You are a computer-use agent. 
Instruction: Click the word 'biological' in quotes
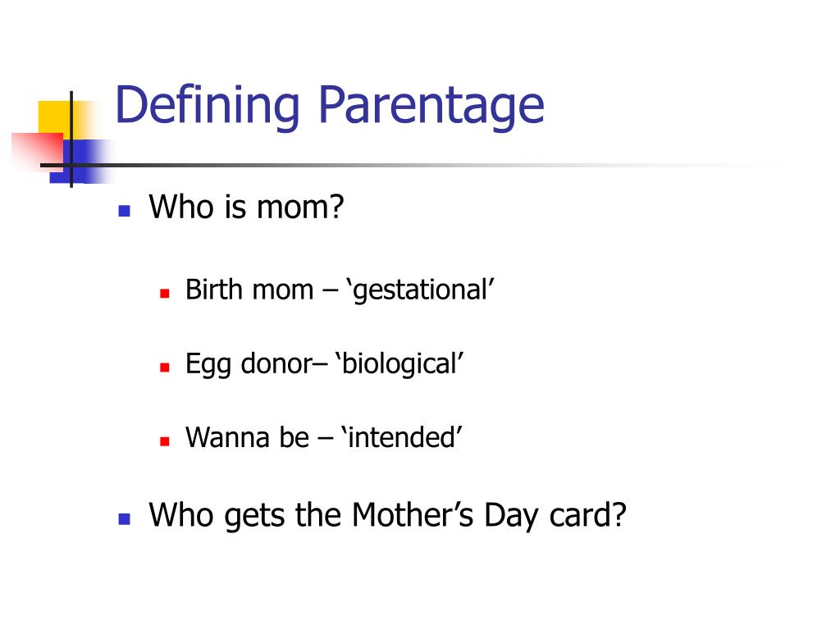(399, 364)
